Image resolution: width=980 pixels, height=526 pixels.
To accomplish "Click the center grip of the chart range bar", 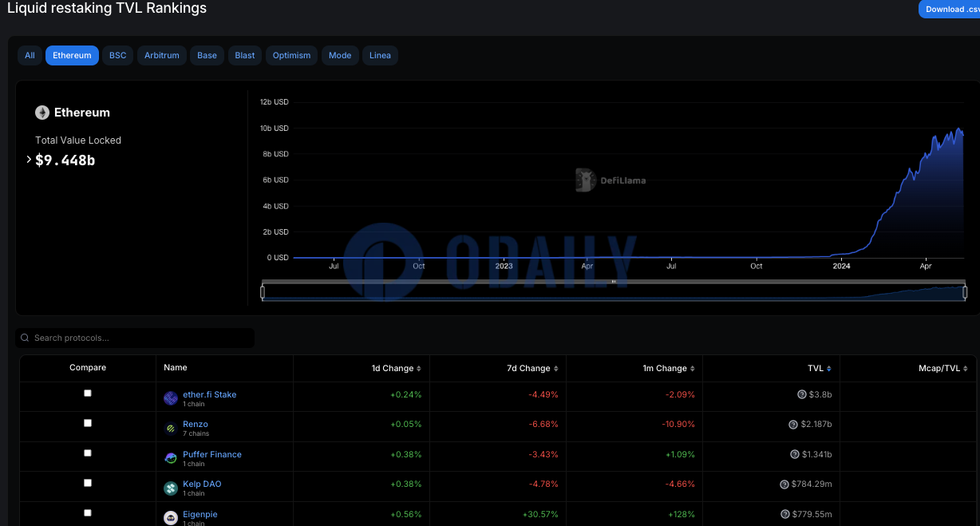I will click(614, 282).
